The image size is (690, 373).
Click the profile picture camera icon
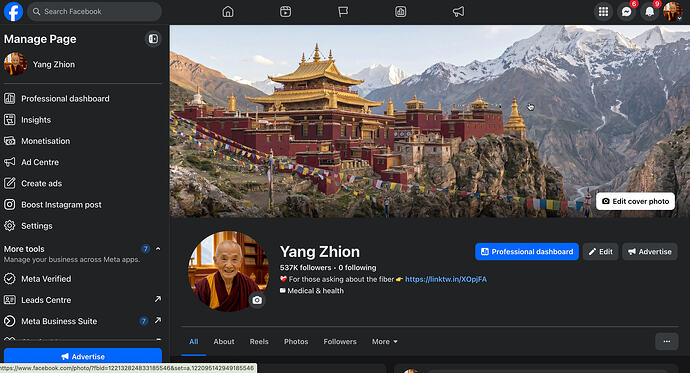(257, 300)
